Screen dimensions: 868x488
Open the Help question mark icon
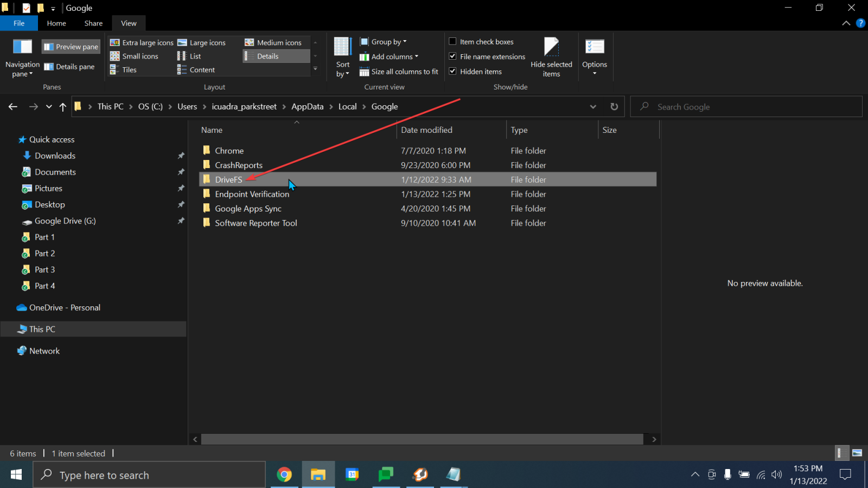860,23
